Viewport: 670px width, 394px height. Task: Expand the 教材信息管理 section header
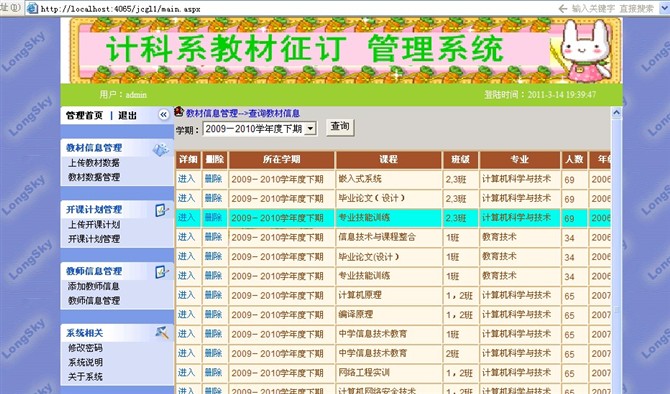coord(94,148)
